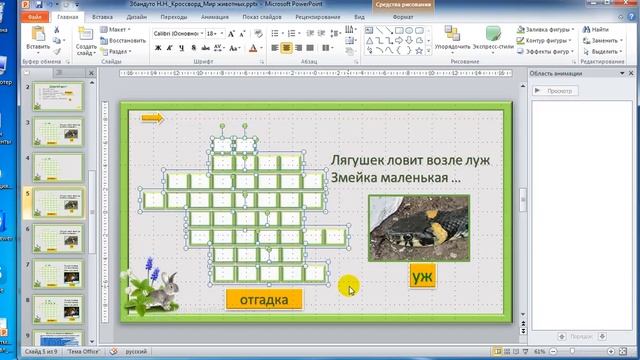Toggle strikethrough (abc) formatting
This screenshot has height=360, width=640.
(205, 48)
